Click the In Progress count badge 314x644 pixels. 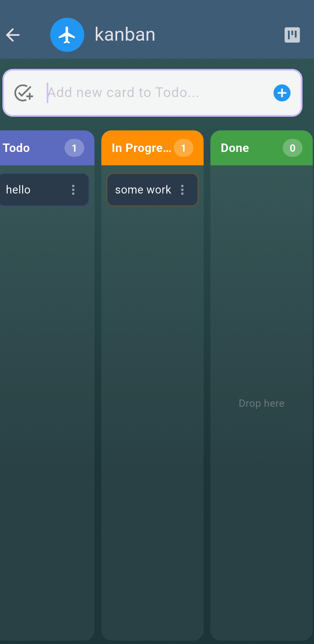[183, 148]
